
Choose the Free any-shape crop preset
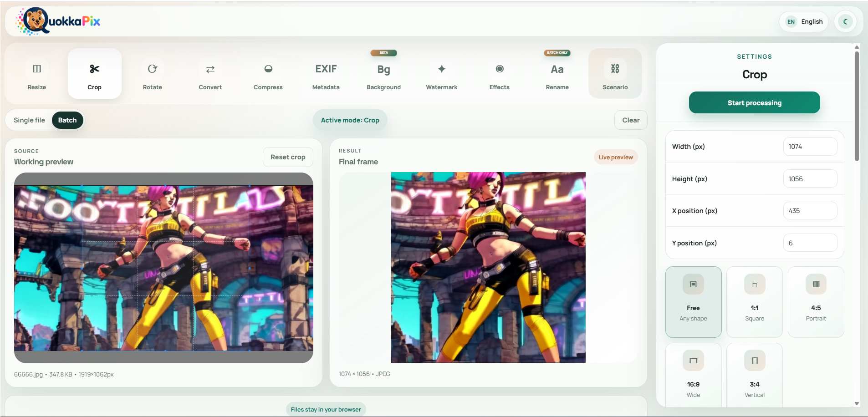point(694,302)
